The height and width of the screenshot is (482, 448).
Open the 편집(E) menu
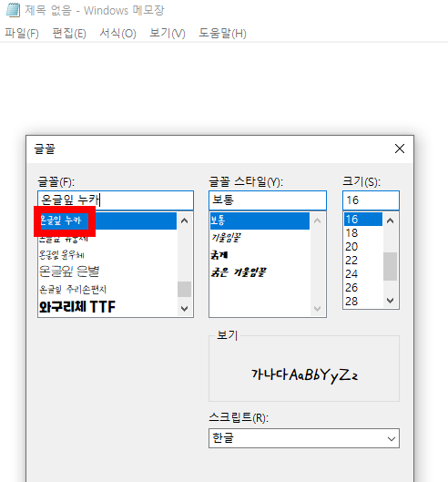click(x=69, y=33)
